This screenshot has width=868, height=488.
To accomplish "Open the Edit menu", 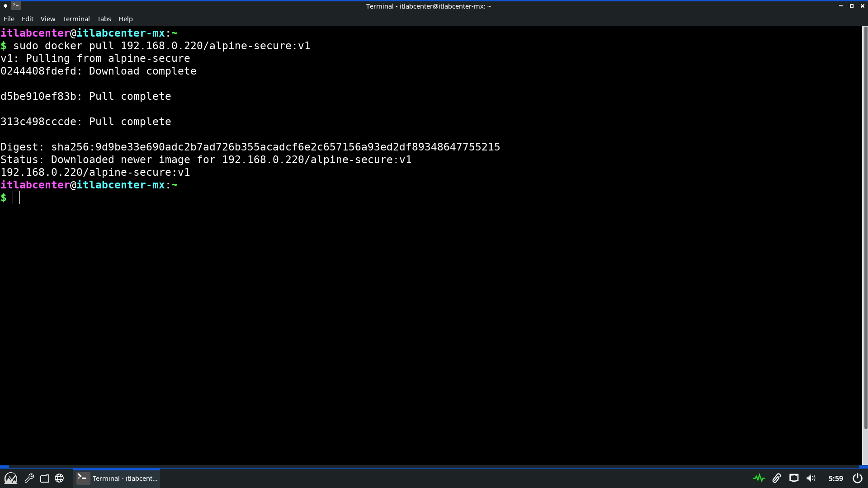I will [x=28, y=19].
